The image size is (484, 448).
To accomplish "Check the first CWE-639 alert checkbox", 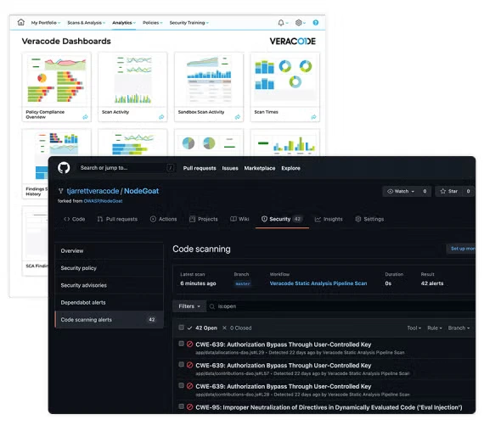I will (181, 344).
